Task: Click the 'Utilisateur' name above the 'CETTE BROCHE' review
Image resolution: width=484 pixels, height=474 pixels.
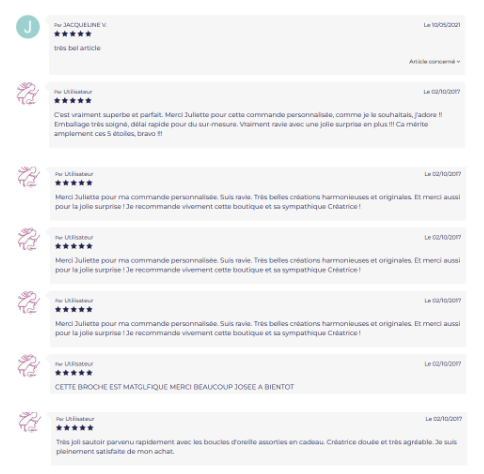Action: click(79, 364)
